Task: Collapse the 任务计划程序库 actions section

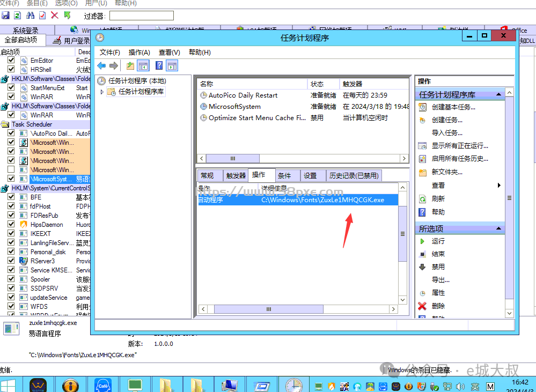Action: [x=498, y=94]
